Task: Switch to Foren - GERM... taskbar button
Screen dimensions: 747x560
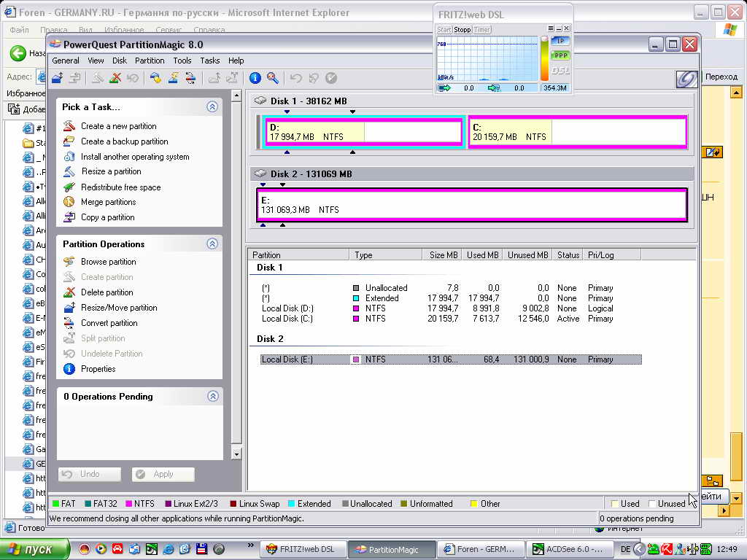Action: [481, 549]
